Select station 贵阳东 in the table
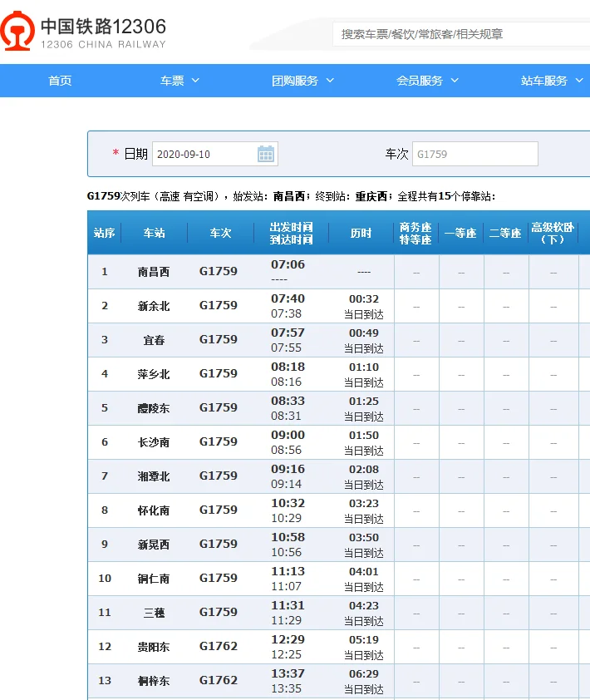The width and height of the screenshot is (590, 700). [154, 647]
